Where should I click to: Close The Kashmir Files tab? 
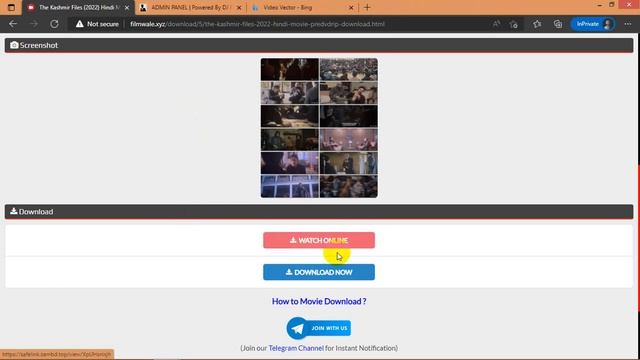pos(127,7)
